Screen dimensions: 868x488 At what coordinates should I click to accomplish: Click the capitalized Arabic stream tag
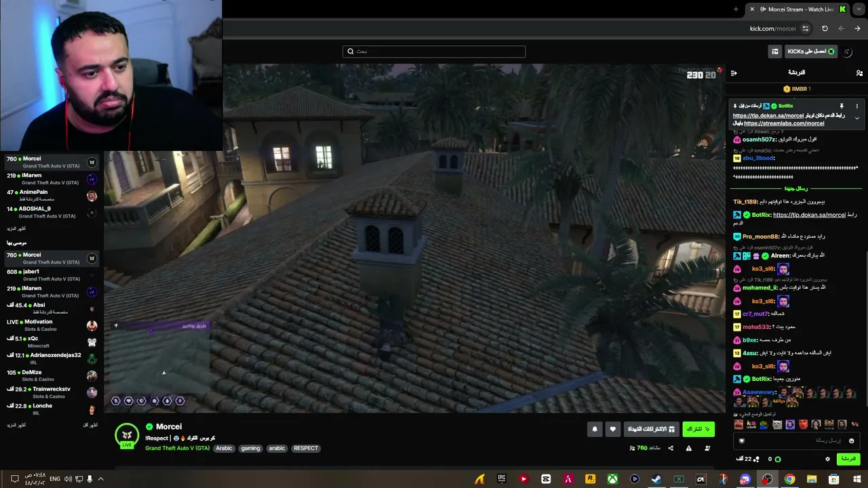(224, 448)
